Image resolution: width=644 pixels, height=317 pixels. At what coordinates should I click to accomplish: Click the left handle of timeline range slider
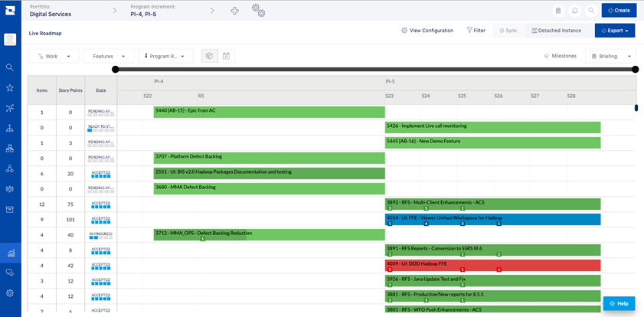coord(116,70)
